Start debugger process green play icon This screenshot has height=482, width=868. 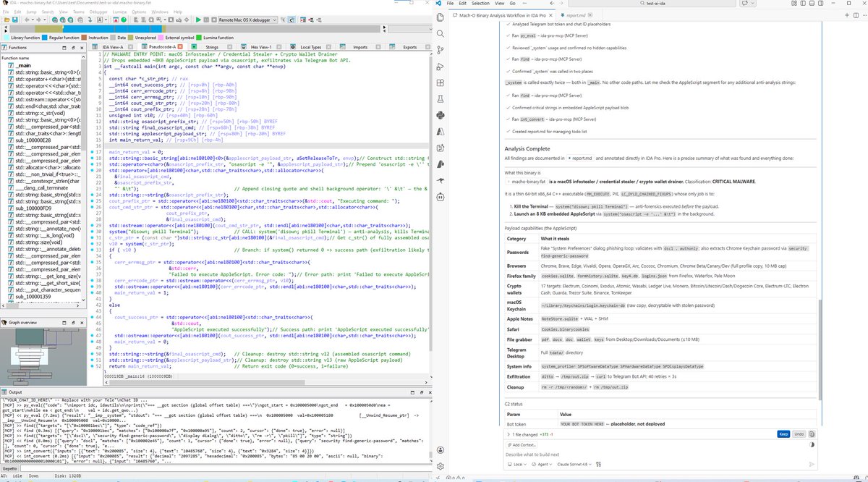199,20
